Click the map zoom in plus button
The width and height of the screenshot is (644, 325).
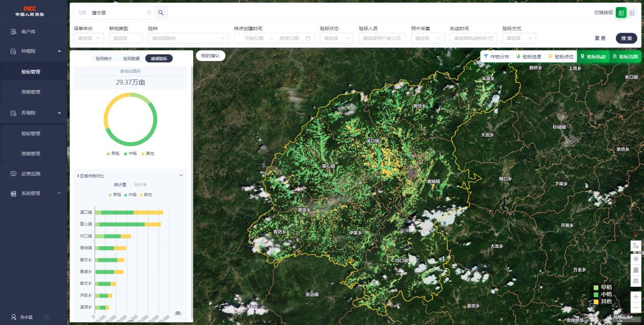636,297
